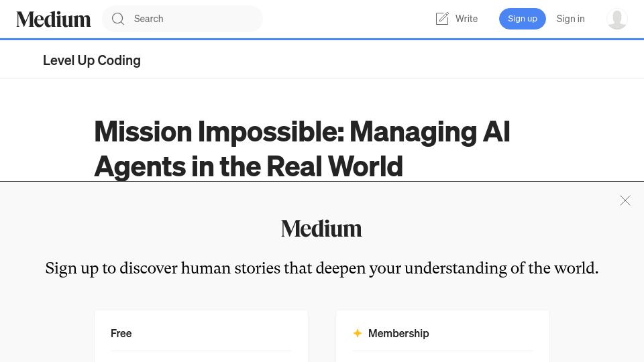This screenshot has height=362, width=644.
Task: Click the Write pencil icon
Action: click(x=442, y=19)
